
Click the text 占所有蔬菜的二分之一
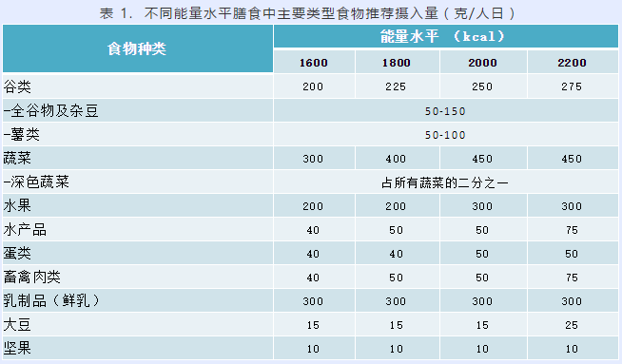pos(445,182)
